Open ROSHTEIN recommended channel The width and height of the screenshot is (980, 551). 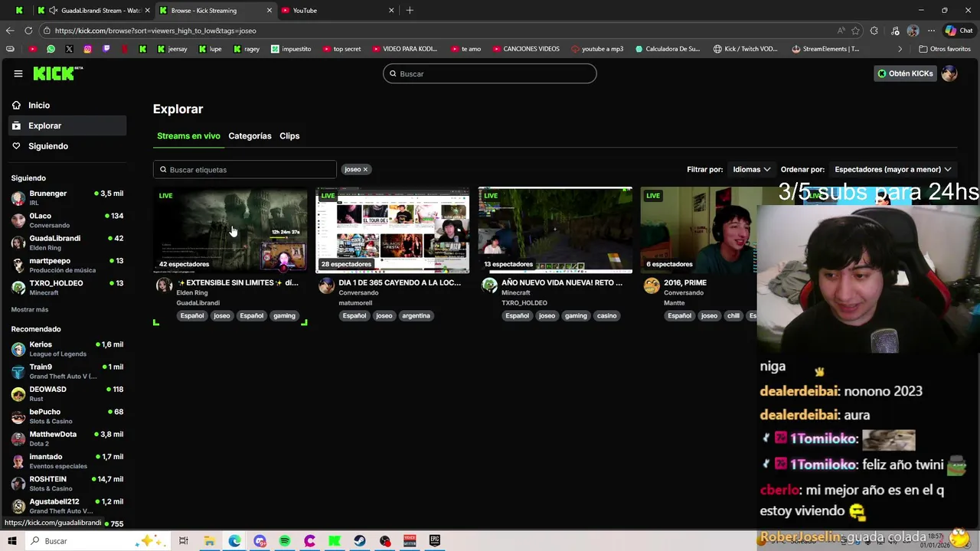(67, 483)
